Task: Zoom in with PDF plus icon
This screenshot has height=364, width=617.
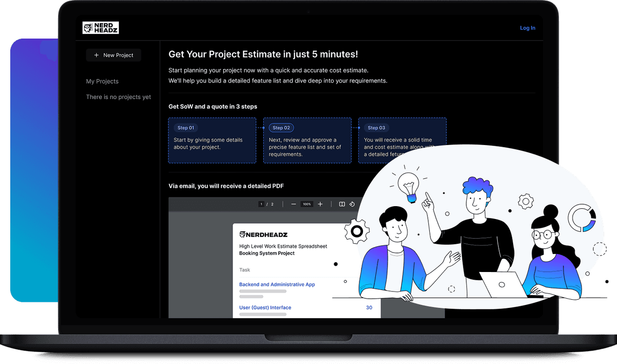Action: [x=320, y=204]
